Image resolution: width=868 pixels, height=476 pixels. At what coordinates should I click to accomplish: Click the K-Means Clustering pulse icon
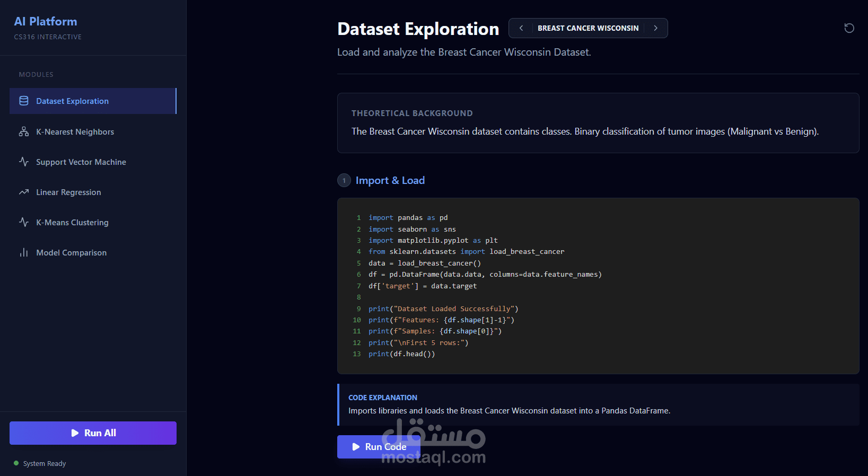tap(24, 222)
